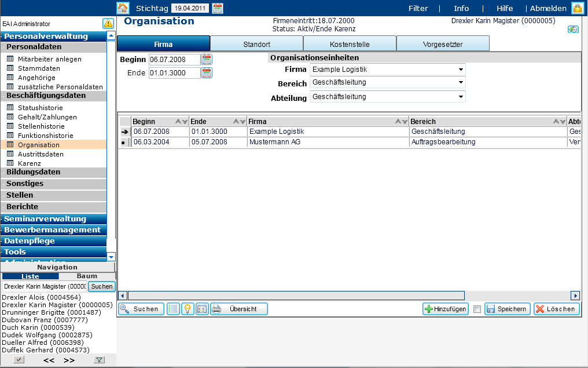The image size is (588, 368).
Task: Select the row marked with the bullet indicator
Action: 125,143
